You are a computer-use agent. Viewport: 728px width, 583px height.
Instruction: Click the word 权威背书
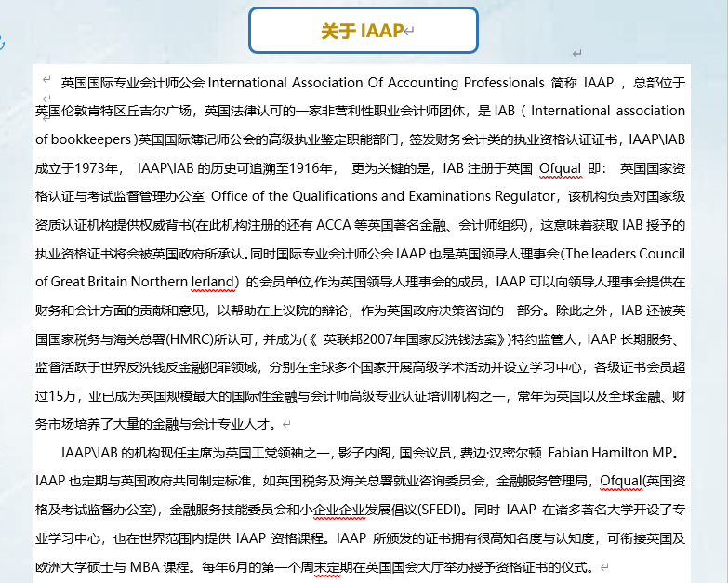point(165,225)
